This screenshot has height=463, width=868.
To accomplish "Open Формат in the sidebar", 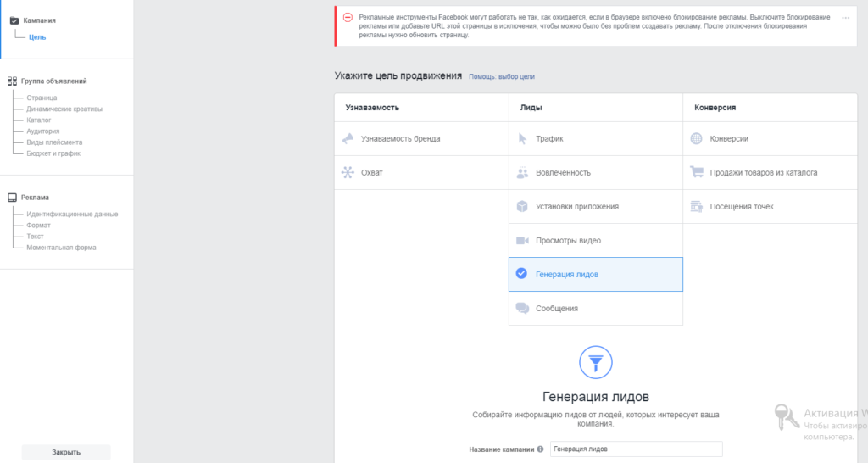I will point(38,225).
